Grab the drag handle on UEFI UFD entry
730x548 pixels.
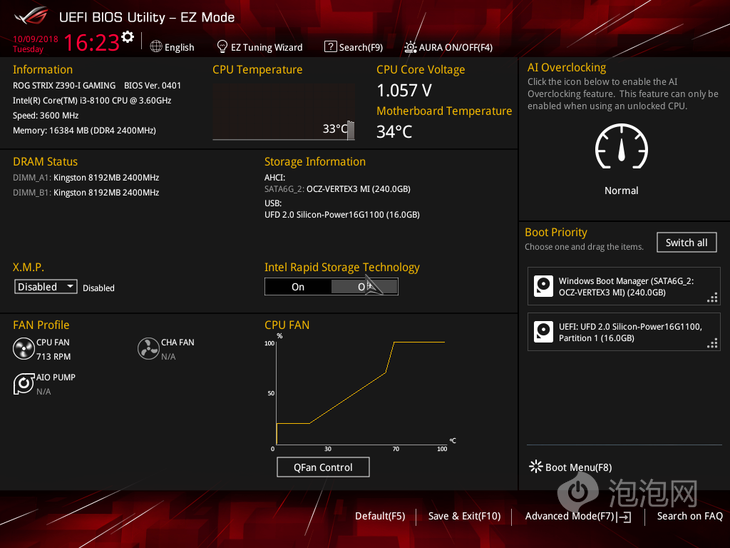click(712, 343)
